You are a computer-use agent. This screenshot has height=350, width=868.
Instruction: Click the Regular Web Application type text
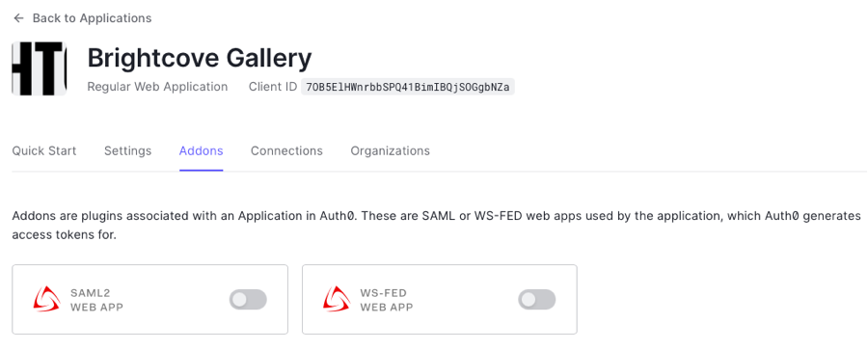pos(157,87)
